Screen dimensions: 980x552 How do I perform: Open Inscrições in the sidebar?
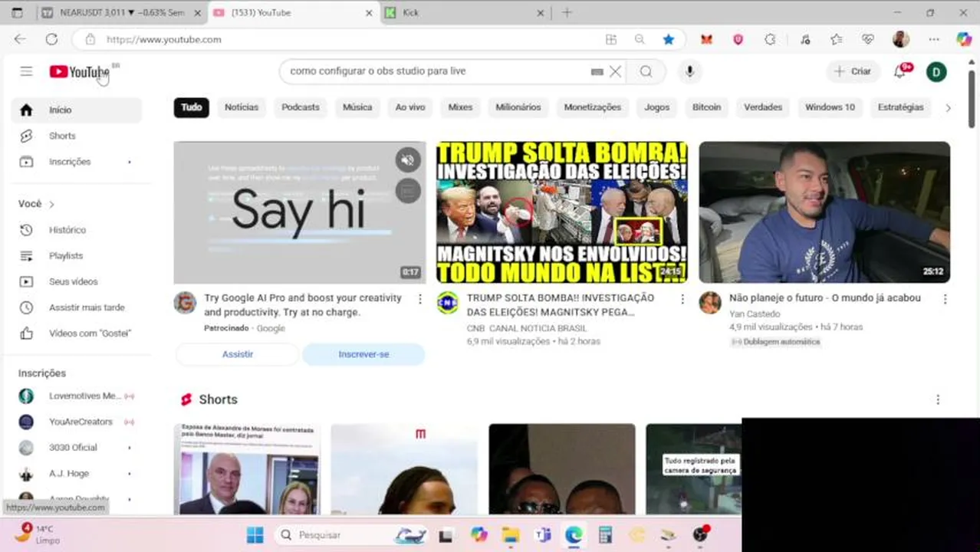click(x=77, y=162)
